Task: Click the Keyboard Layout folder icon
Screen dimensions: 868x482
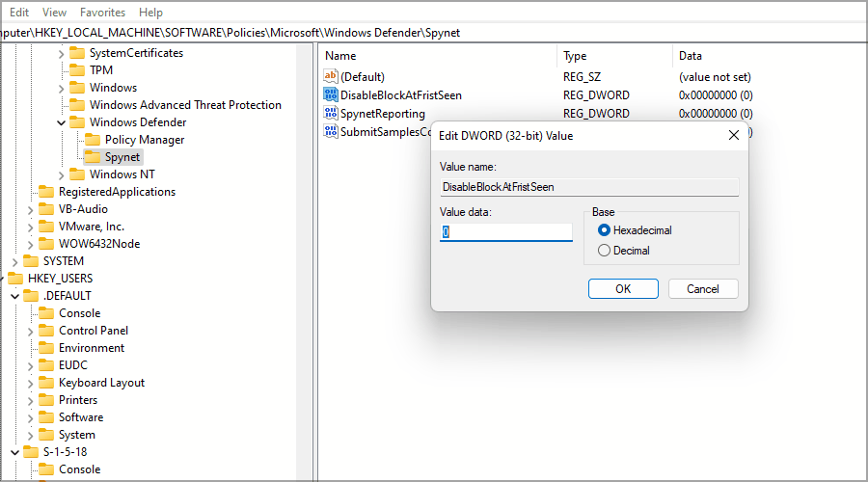Action: coord(46,383)
